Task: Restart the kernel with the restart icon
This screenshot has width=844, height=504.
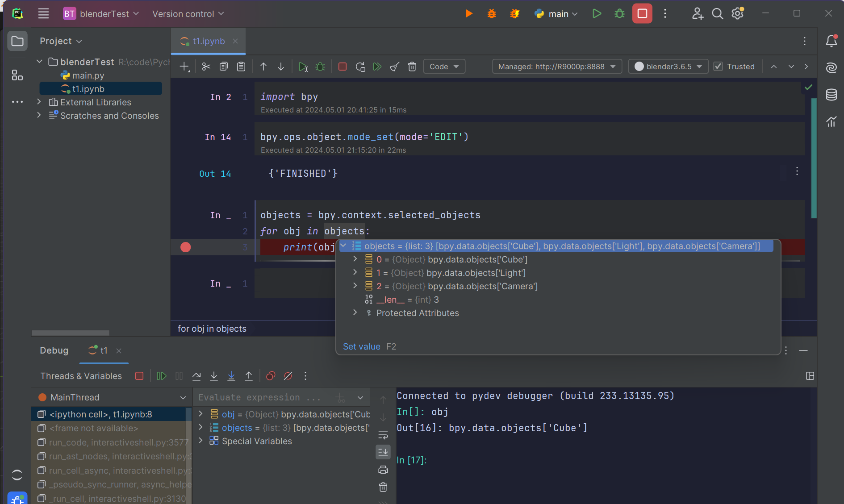Action: [360, 66]
